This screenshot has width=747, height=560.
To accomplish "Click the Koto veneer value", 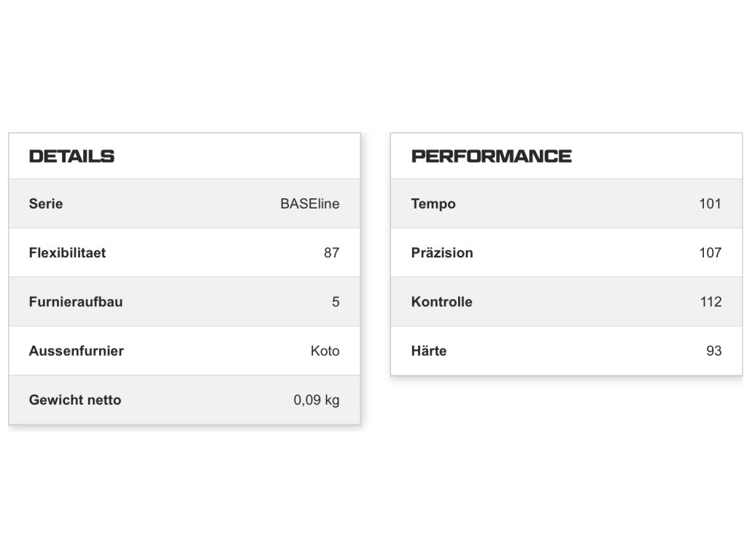I will tap(325, 351).
